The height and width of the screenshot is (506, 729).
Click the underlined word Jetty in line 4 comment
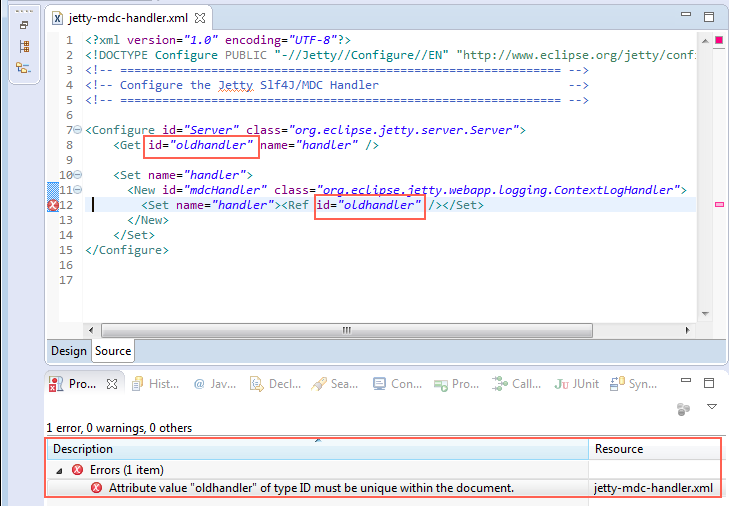pyautogui.click(x=236, y=85)
